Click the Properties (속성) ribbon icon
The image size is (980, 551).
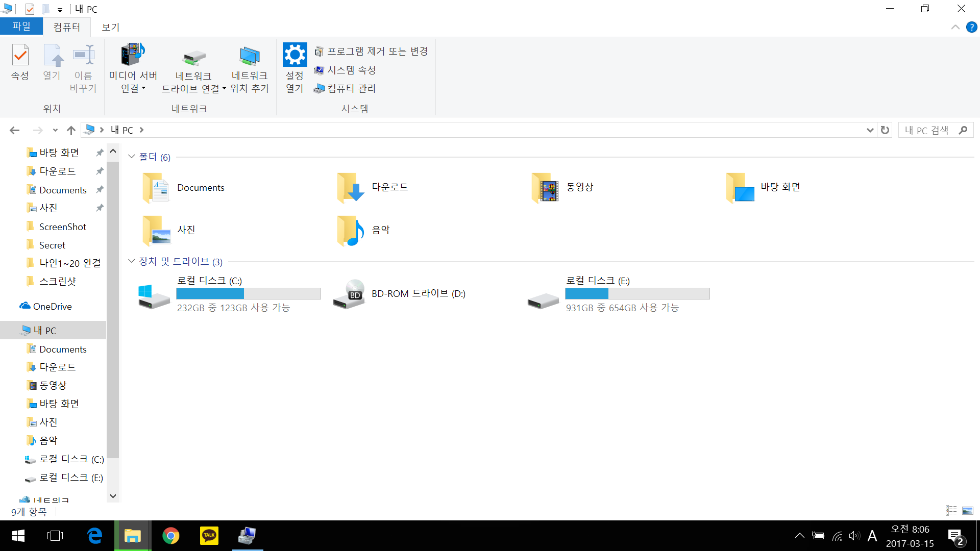20,56
